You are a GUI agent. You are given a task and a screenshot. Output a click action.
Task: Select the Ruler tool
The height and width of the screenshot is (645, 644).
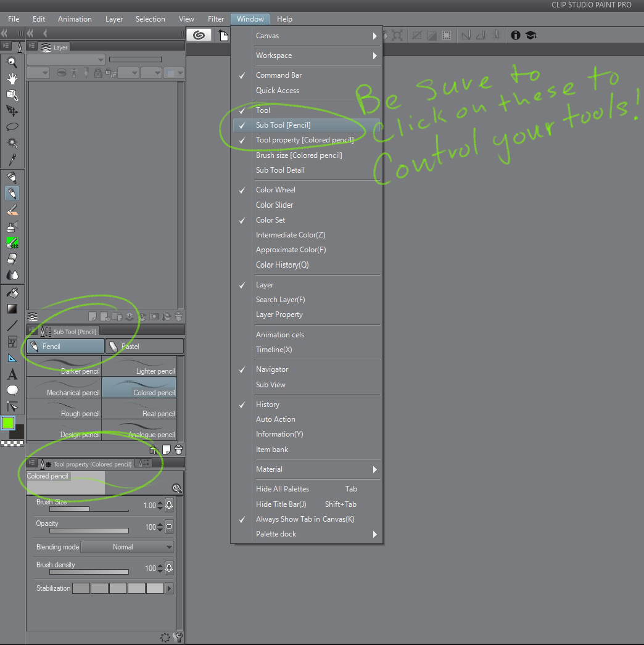12,358
